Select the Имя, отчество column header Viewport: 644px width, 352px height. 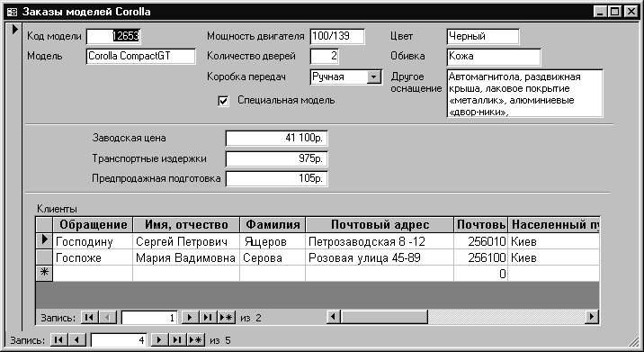point(186,224)
